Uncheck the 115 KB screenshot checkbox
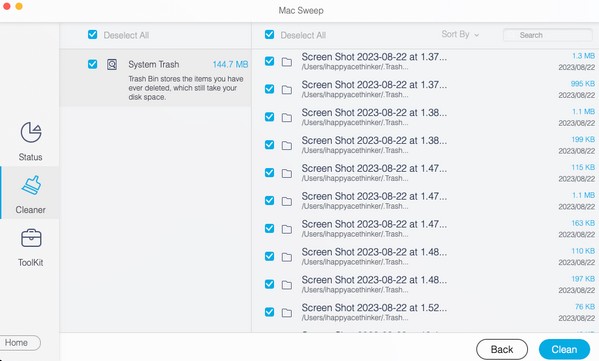This screenshot has height=361, width=599. [269, 173]
